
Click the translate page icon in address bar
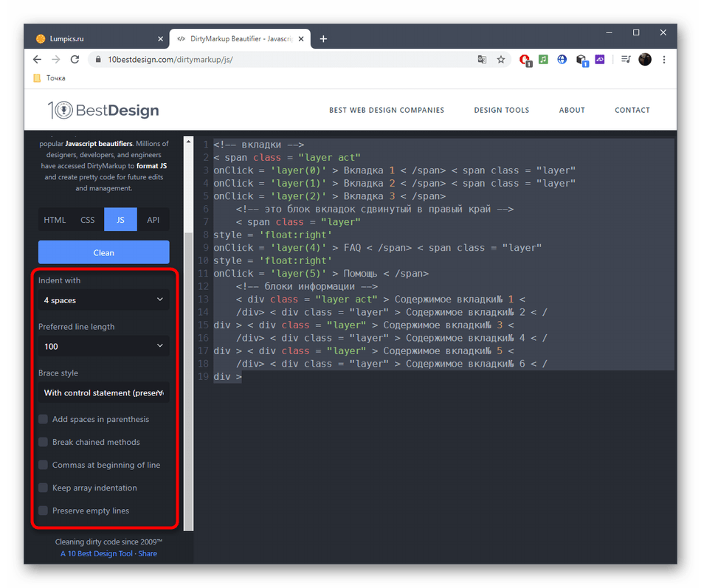click(482, 60)
